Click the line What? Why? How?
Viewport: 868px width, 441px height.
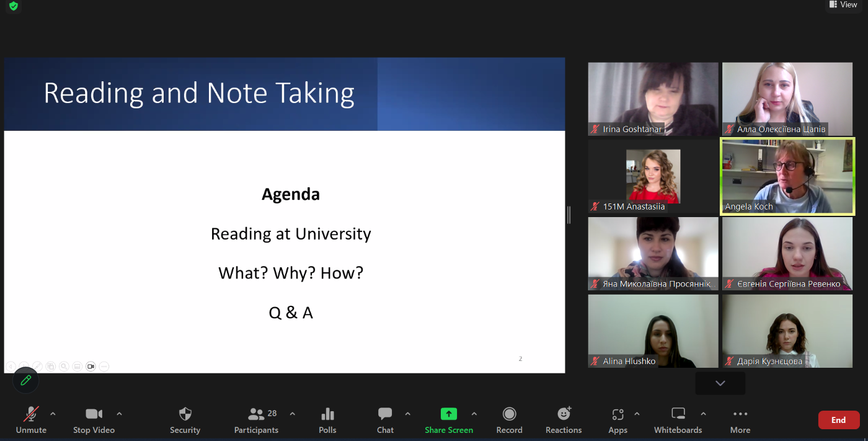[x=291, y=273]
